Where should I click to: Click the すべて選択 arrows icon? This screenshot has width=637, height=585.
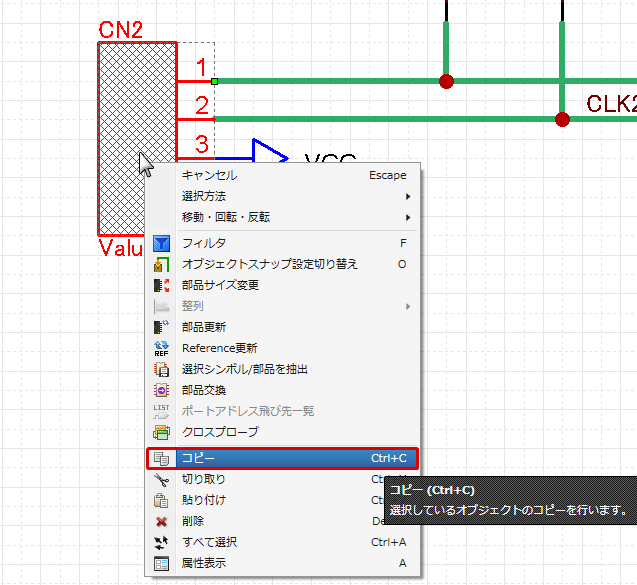click(161, 542)
